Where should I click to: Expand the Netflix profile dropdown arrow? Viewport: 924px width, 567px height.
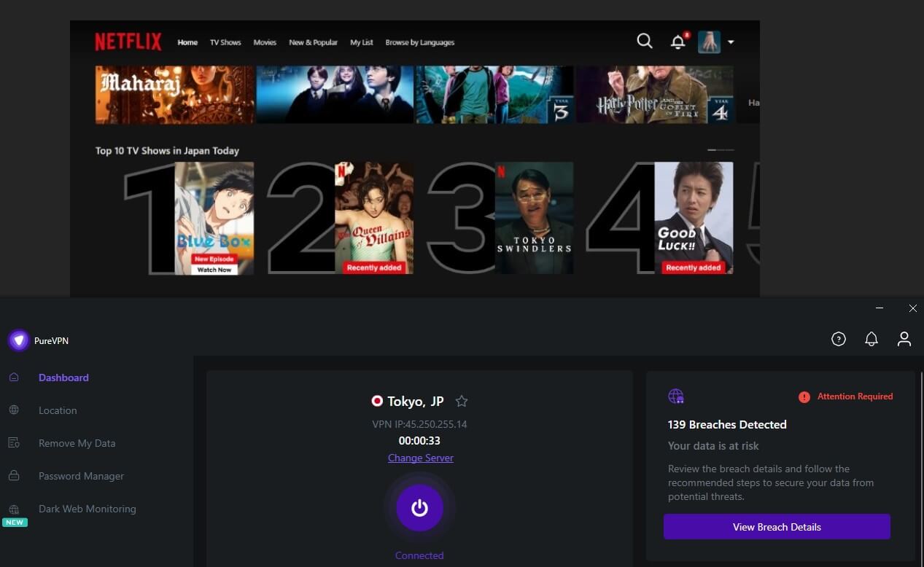click(x=730, y=42)
